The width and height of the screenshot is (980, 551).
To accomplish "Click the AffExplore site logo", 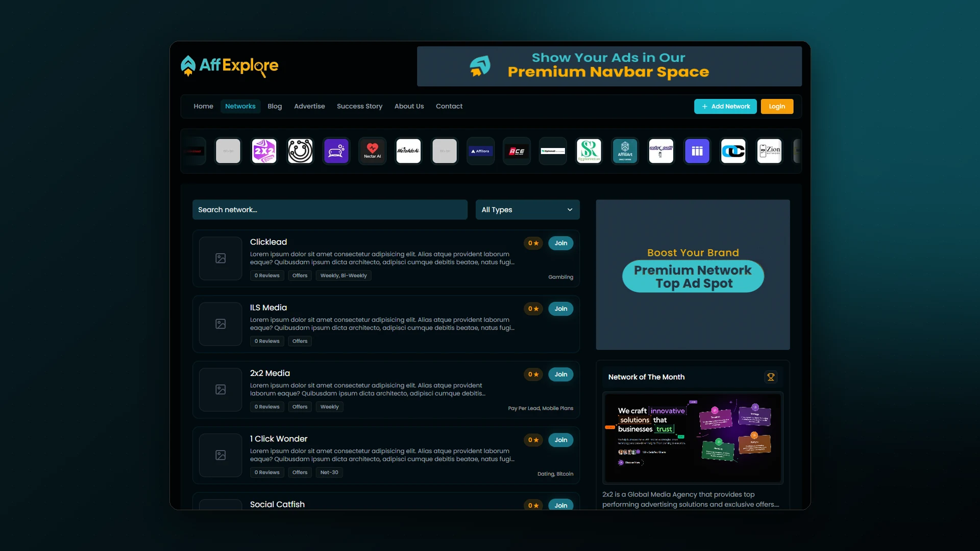I will click(230, 66).
